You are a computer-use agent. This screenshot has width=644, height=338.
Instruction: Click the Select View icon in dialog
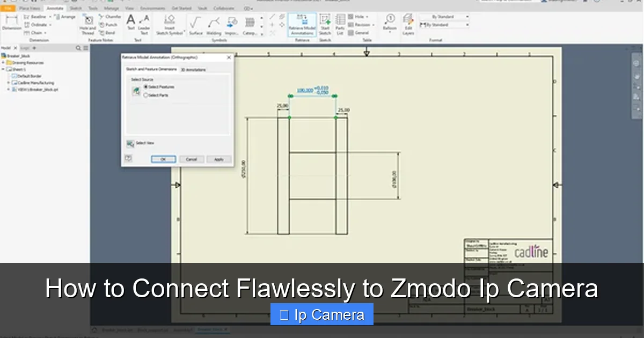(x=130, y=143)
